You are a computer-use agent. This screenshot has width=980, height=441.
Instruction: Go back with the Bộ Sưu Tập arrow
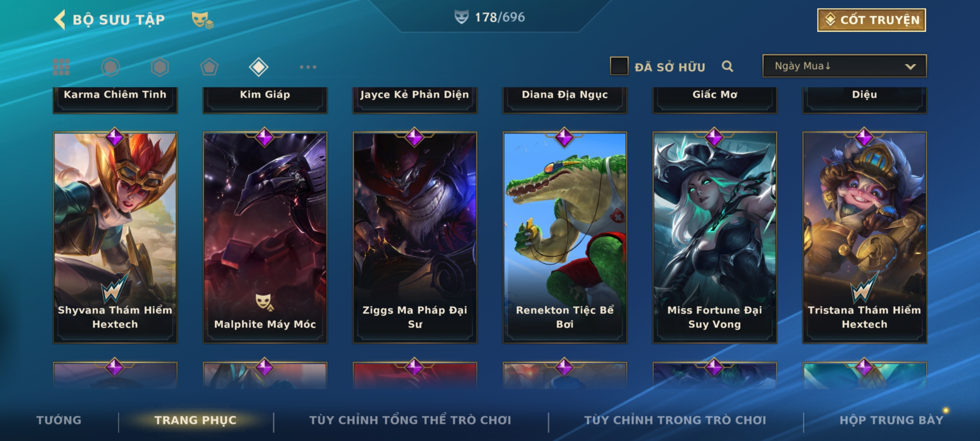click(x=60, y=20)
